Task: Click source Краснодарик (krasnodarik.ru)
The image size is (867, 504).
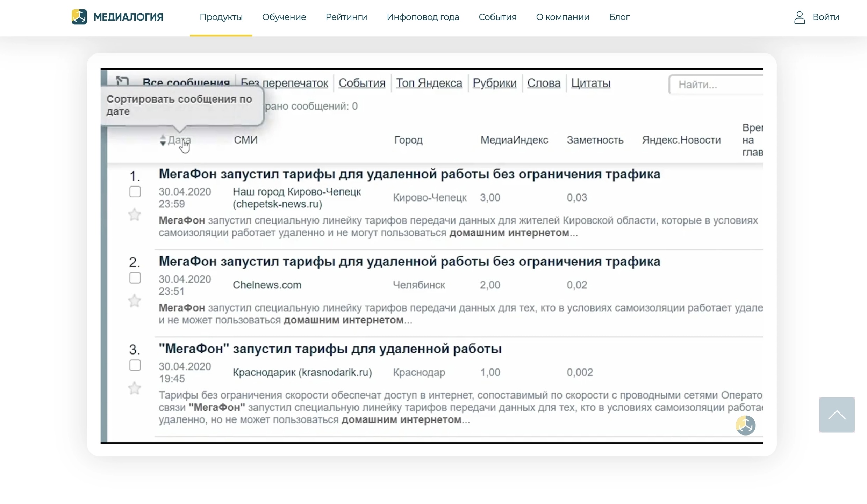Action: [x=302, y=372]
